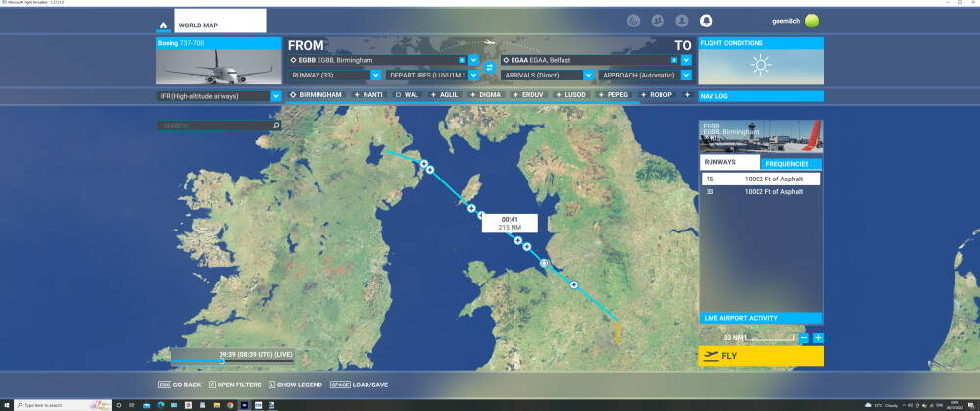Open Microsoft Edge from the taskbar
This screenshot has height=411, width=980.
point(161,405)
